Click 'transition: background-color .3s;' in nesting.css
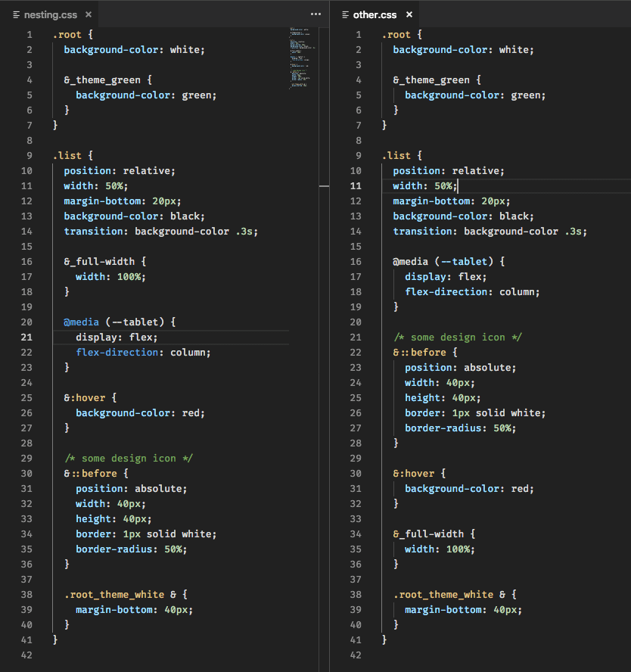The image size is (631, 672). click(x=161, y=232)
